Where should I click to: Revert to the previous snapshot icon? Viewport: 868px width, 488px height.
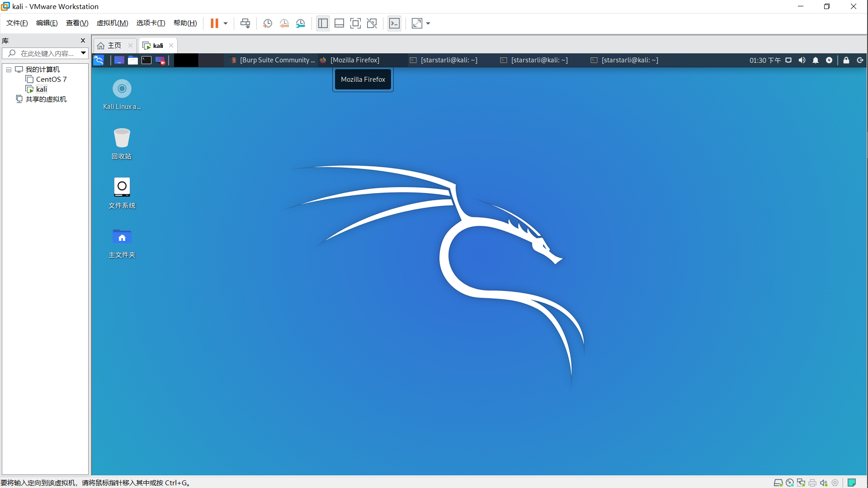pyautogui.click(x=284, y=23)
